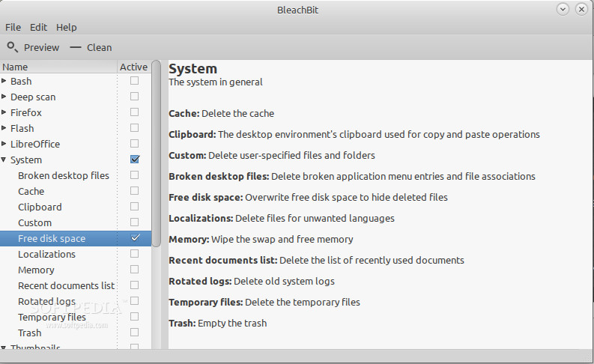594x364 pixels.
Task: Select the Trash item under System
Action: 30,333
